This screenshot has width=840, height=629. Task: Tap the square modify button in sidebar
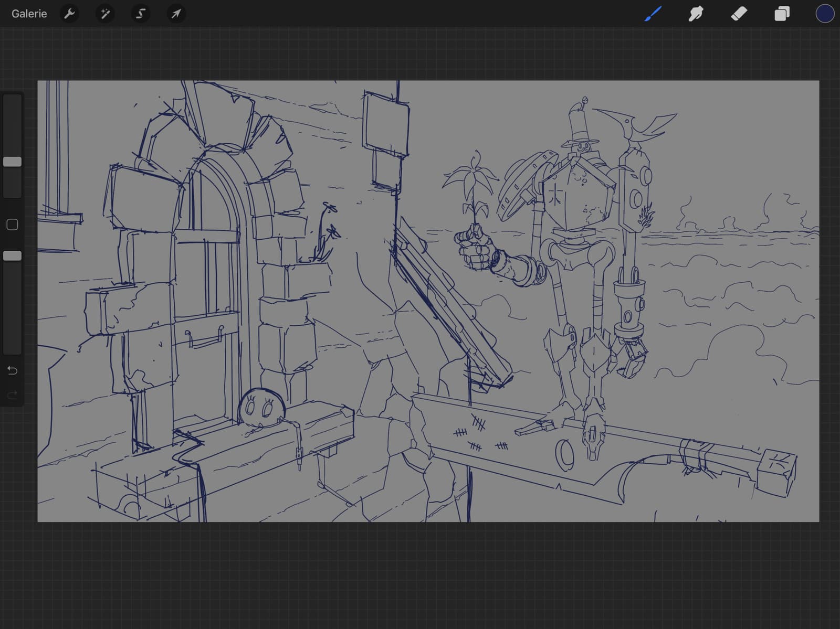12,225
